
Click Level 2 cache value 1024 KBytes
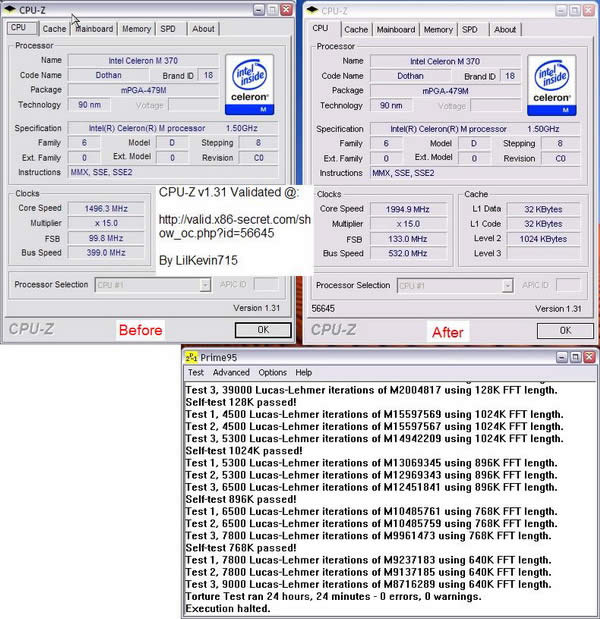pos(543,239)
